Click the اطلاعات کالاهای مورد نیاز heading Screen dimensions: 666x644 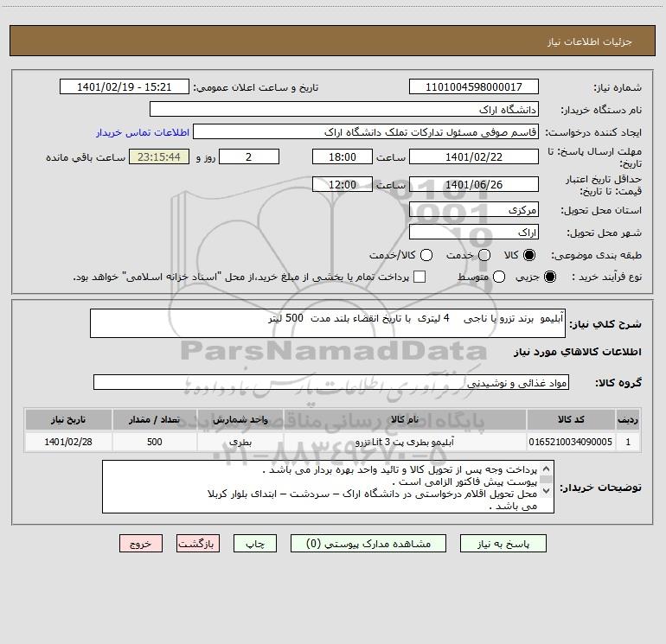click(x=577, y=352)
